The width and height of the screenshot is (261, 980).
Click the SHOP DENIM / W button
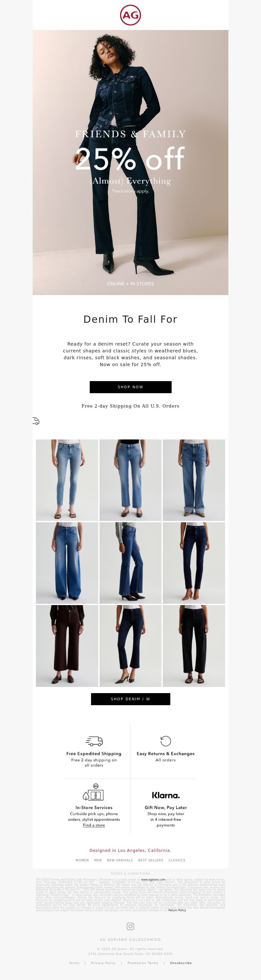[130, 699]
